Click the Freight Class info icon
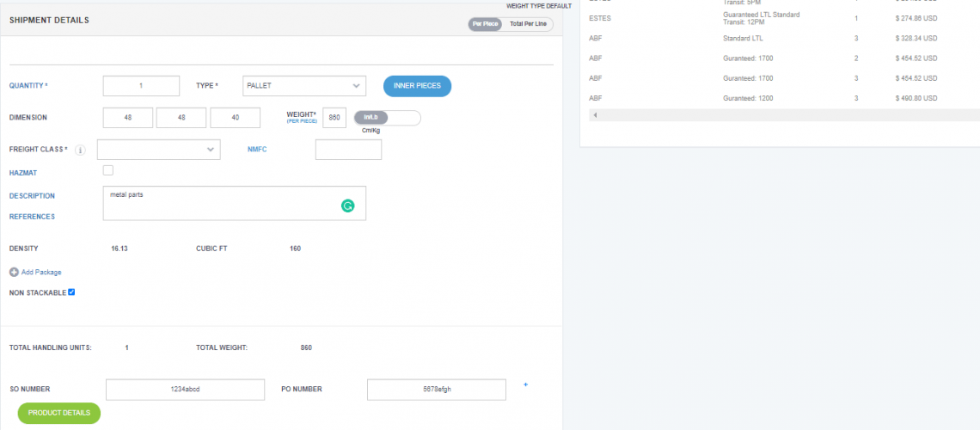This screenshot has height=430, width=980. coord(80,150)
